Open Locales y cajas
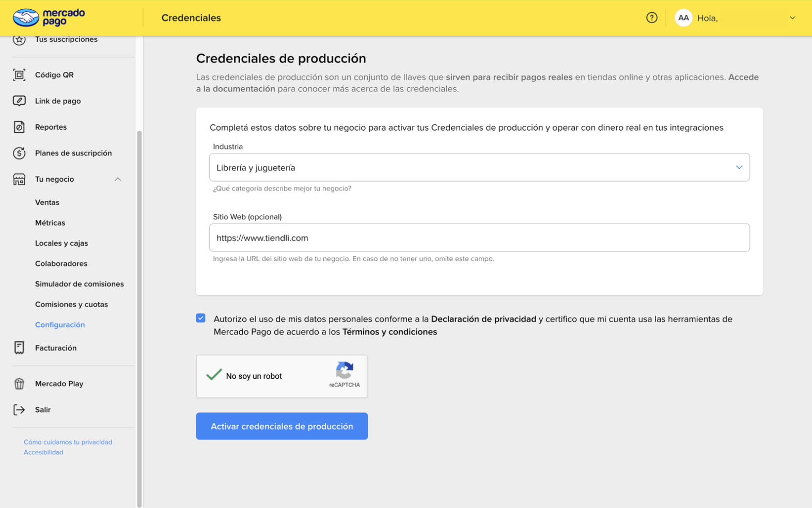 point(61,243)
